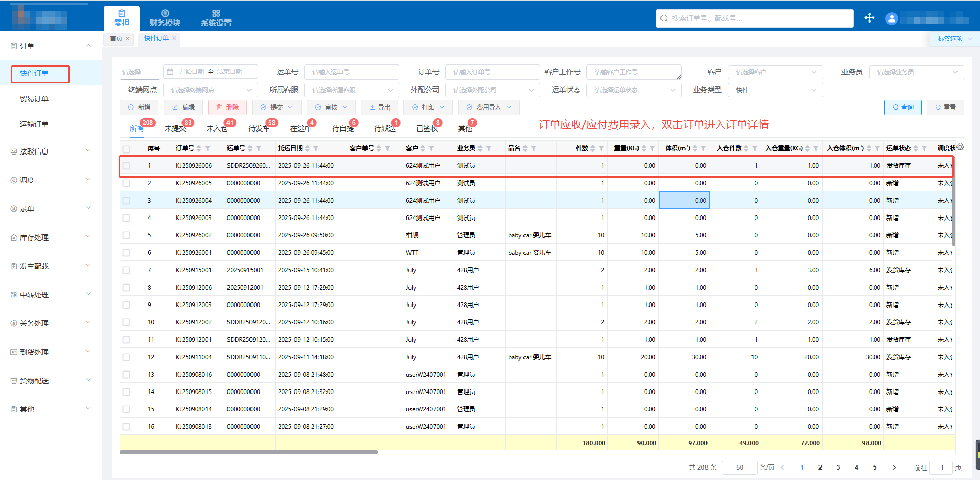Open the 业务类型 dropdown showing 快件

tap(775, 90)
